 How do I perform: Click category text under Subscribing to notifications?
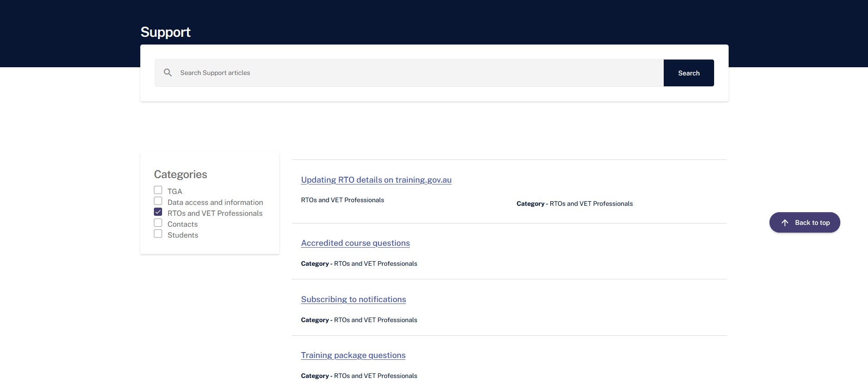(359, 320)
